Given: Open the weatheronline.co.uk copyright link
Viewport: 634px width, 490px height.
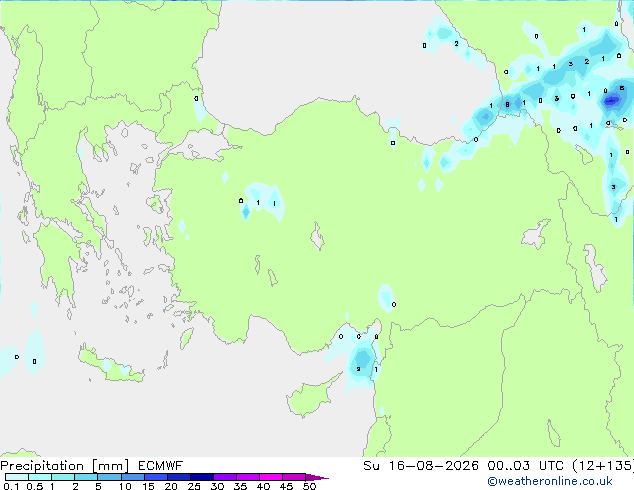Looking at the screenshot, I should point(549,481).
